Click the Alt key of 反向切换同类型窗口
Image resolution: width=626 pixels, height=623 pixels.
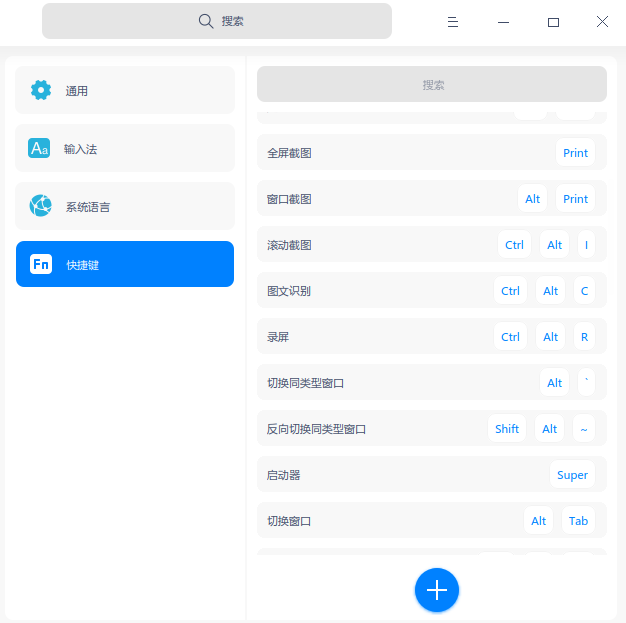549,429
